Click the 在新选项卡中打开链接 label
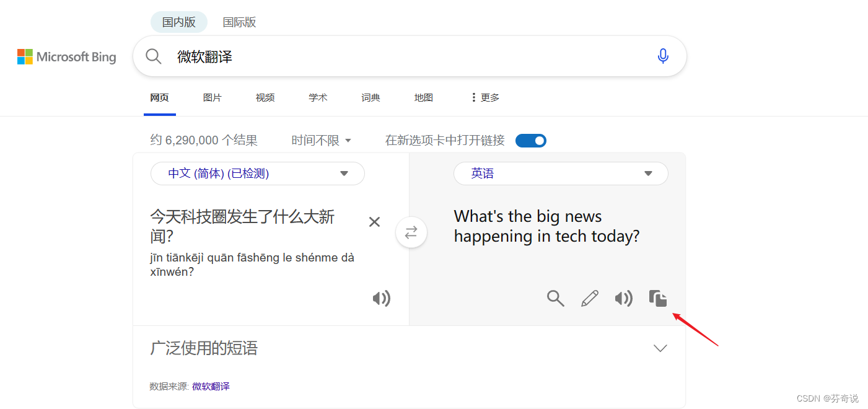Image resolution: width=868 pixels, height=409 pixels. coord(445,141)
